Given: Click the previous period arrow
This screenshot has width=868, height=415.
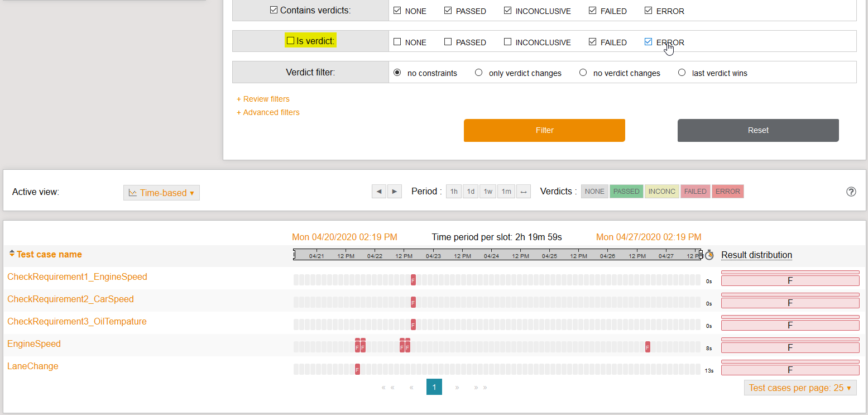Looking at the screenshot, I should (379, 192).
